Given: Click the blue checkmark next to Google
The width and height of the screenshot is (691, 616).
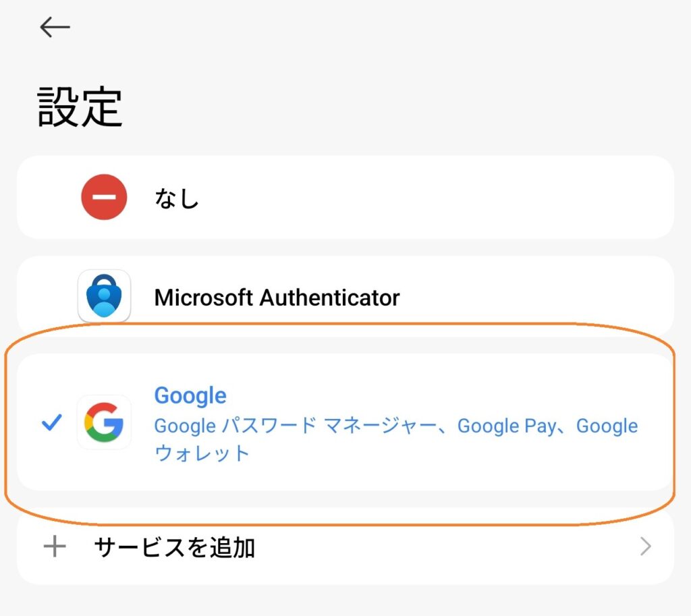Looking at the screenshot, I should pos(51,423).
